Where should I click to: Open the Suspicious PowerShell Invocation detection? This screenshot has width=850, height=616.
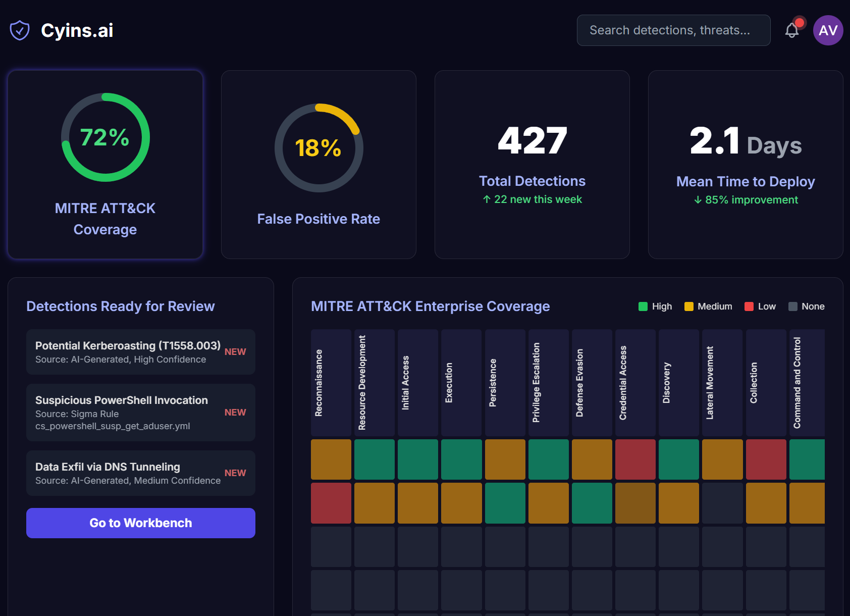(x=140, y=413)
